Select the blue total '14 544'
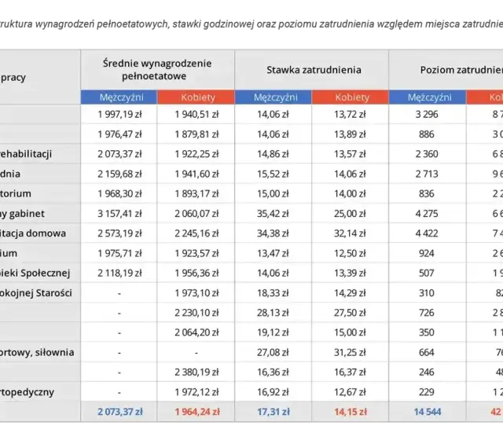Image resolution: width=503 pixels, height=448 pixels. pos(428,412)
